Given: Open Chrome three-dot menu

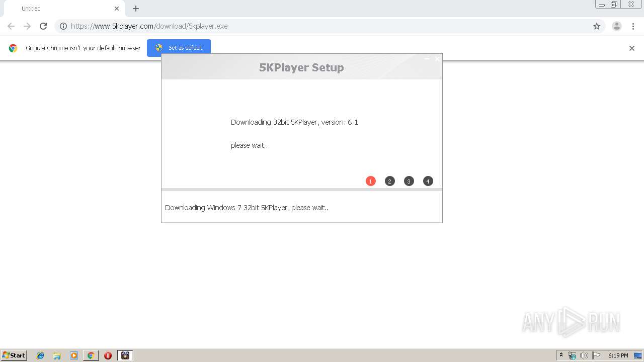Looking at the screenshot, I should [633, 26].
